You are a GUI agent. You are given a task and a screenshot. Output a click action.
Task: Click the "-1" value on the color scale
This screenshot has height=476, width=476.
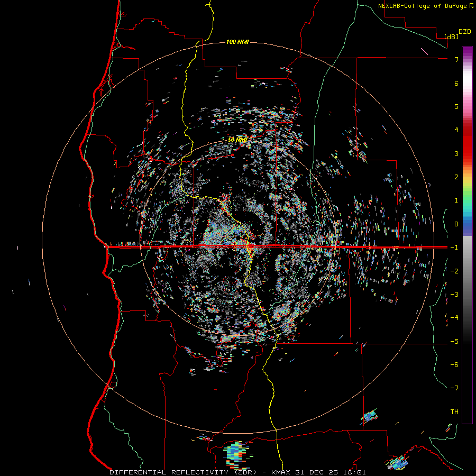[x=454, y=248]
